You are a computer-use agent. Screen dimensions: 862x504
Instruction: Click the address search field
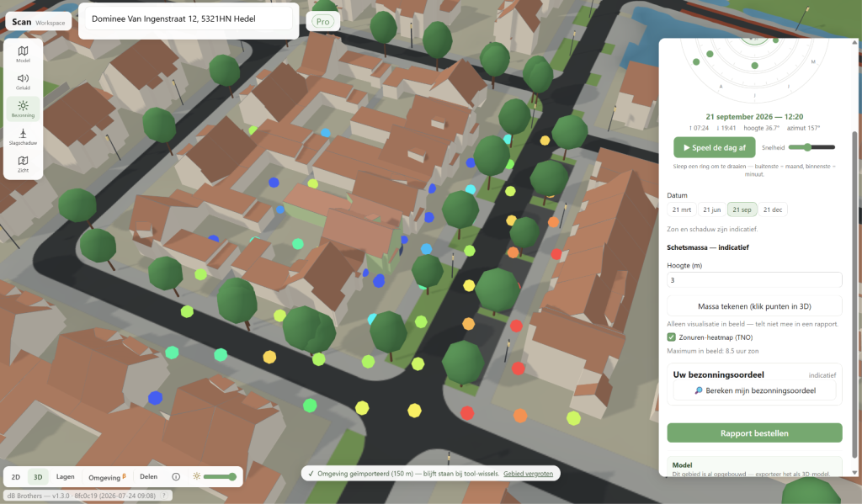[x=189, y=19]
